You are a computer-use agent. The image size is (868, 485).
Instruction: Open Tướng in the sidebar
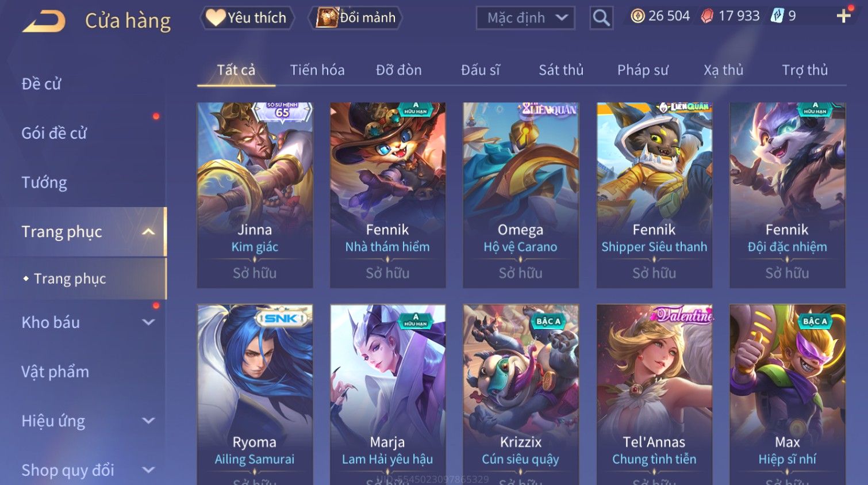click(44, 183)
